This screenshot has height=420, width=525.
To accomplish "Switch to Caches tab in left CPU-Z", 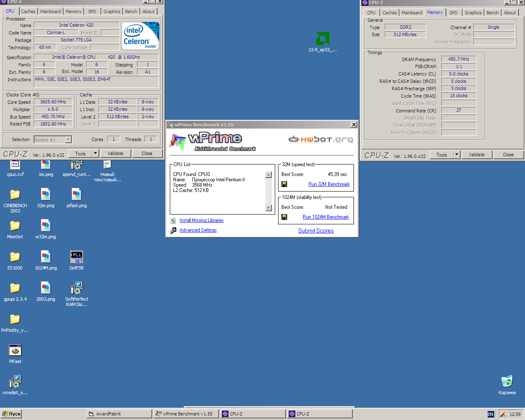I will pyautogui.click(x=28, y=11).
